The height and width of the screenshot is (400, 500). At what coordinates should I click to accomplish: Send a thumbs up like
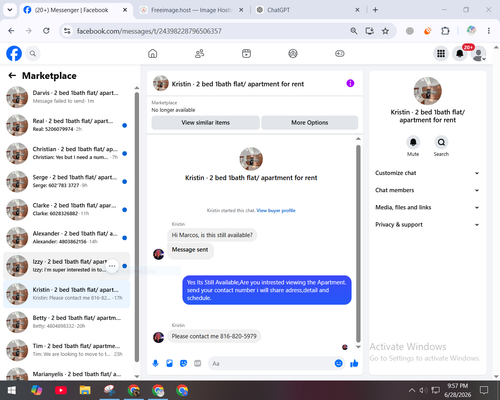tap(354, 363)
